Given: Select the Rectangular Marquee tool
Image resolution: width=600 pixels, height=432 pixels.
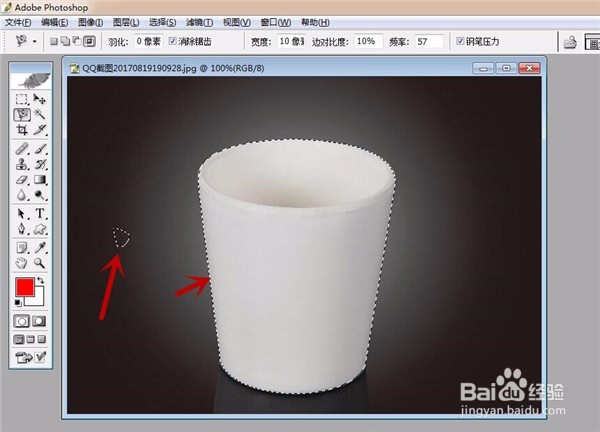Looking at the screenshot, I should (21, 99).
